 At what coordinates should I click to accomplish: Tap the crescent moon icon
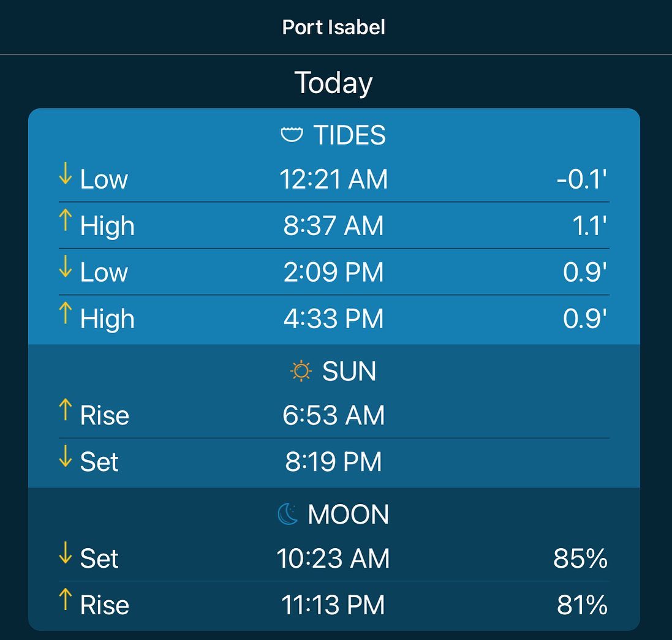point(287,514)
